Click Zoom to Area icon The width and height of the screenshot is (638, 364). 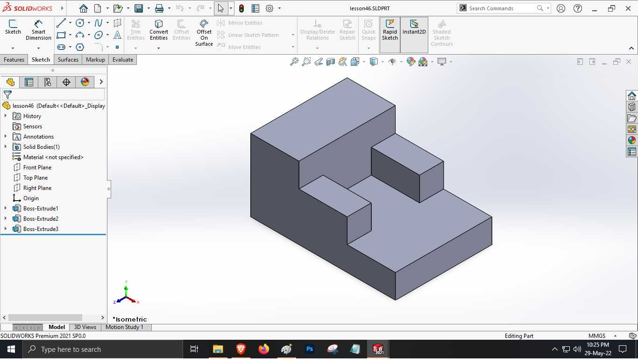click(306, 62)
